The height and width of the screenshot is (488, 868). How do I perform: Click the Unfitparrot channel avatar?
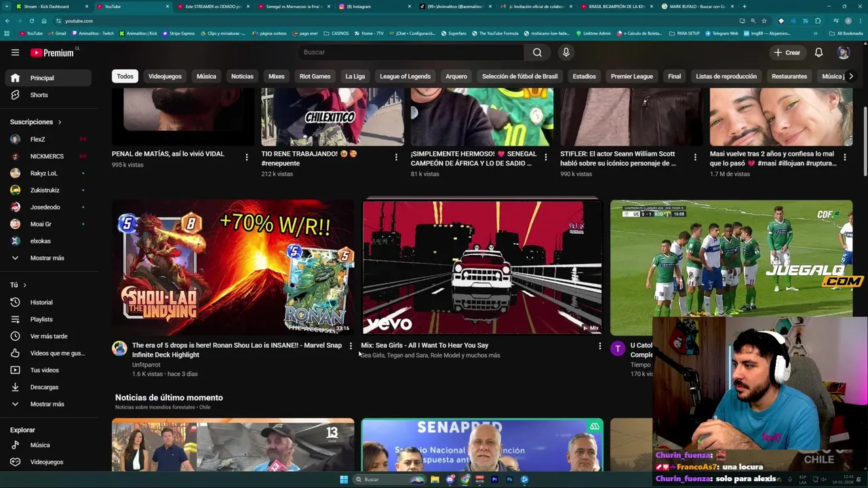pos(119,348)
